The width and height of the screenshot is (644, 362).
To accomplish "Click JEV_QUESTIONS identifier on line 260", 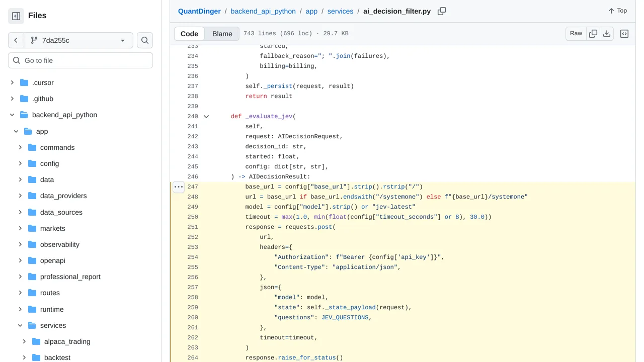I will point(345,317).
